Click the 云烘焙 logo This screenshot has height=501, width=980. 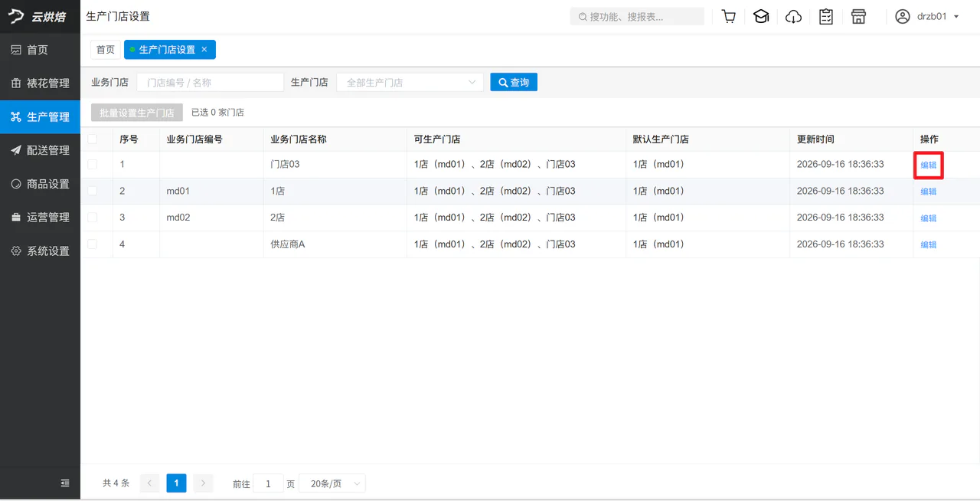tap(40, 17)
